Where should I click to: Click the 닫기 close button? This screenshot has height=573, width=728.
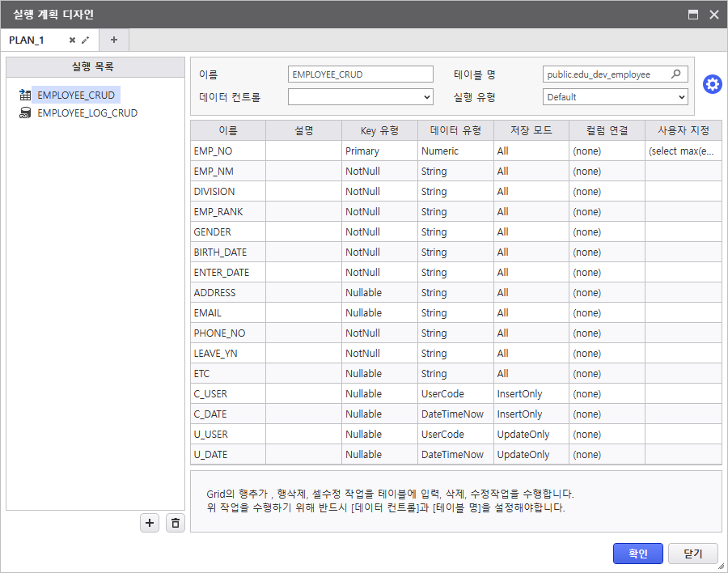[x=692, y=554]
